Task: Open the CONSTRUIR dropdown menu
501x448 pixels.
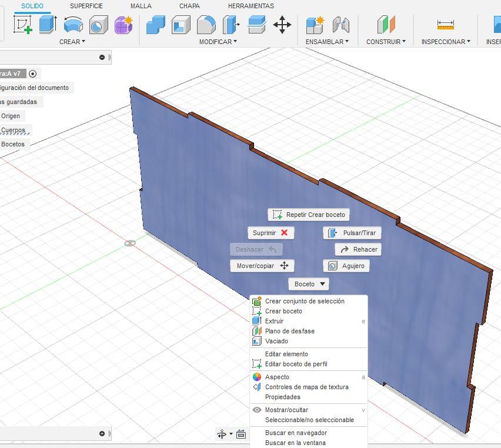Action: point(386,42)
